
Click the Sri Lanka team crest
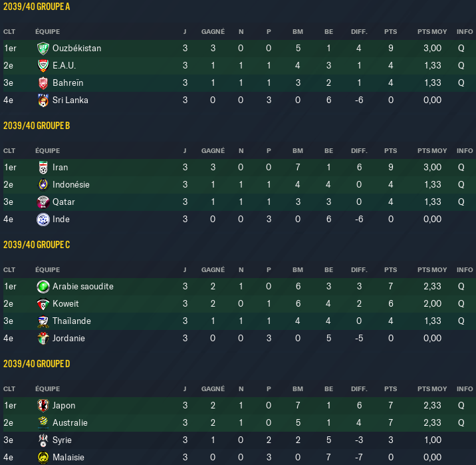[x=43, y=100]
